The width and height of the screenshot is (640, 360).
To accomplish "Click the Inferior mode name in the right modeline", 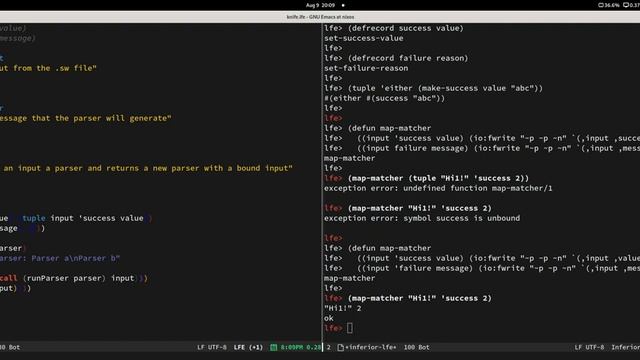I will coord(625,347).
